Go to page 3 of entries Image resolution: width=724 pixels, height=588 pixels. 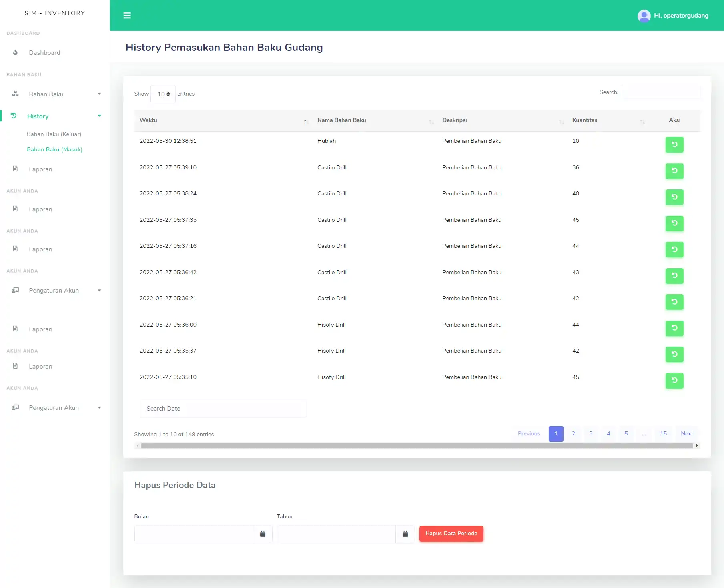click(x=591, y=434)
